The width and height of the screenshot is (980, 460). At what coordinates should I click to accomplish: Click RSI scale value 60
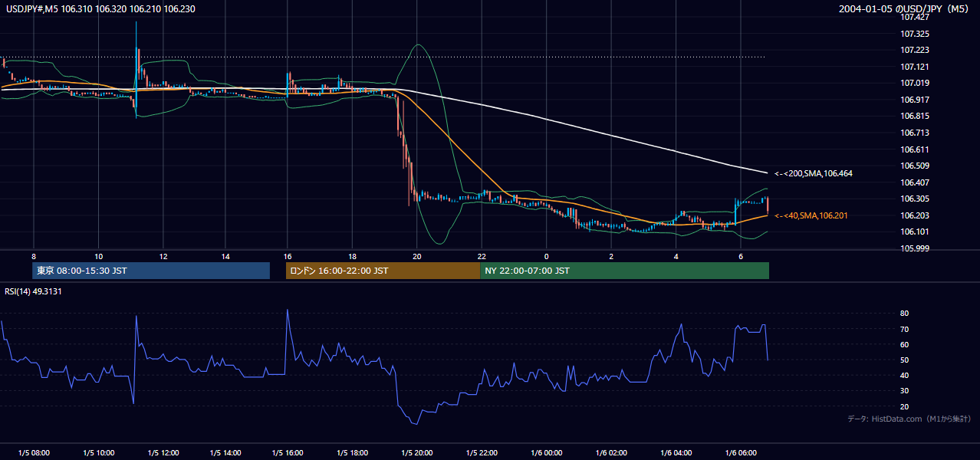tap(905, 344)
